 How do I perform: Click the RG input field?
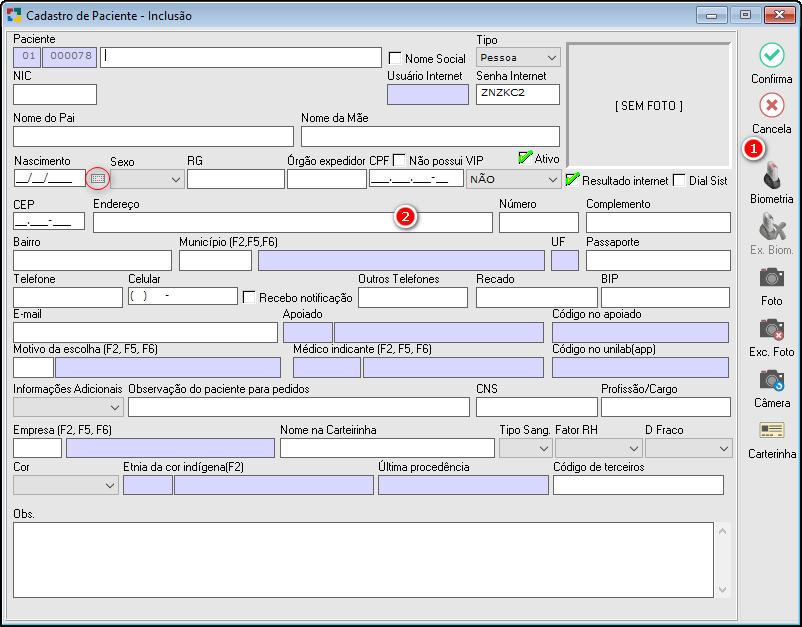236,179
